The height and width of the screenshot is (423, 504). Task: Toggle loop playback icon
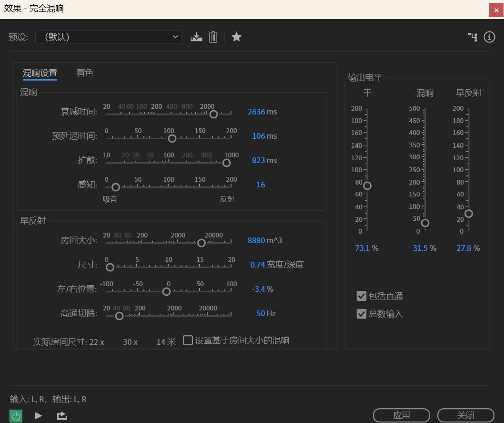[x=62, y=415]
